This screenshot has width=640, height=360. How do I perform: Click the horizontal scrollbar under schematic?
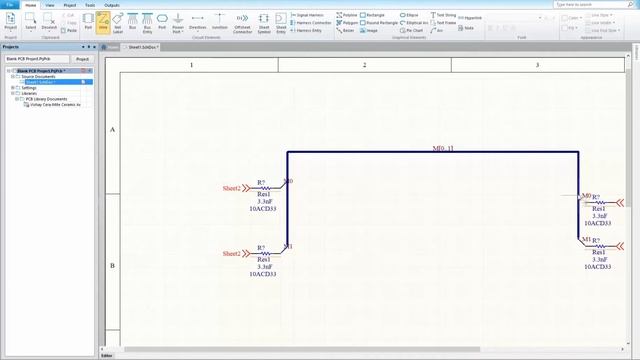tap(302, 349)
